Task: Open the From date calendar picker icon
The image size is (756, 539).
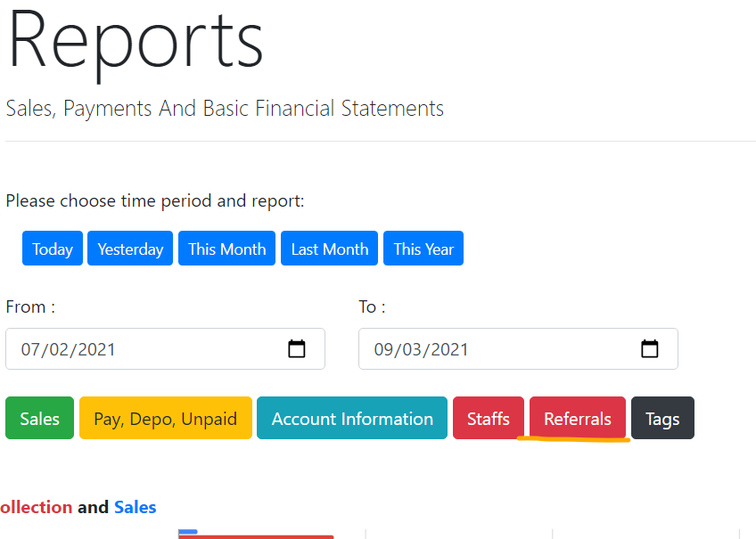Action: click(297, 348)
